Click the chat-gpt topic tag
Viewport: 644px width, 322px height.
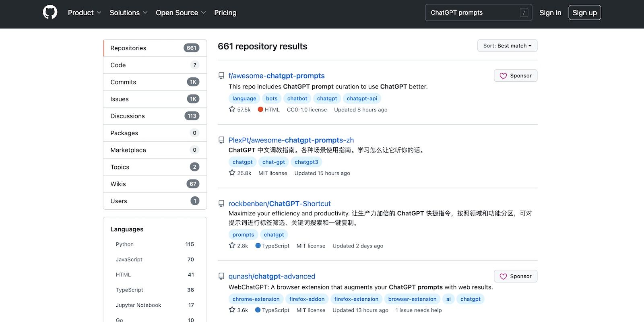[273, 162]
